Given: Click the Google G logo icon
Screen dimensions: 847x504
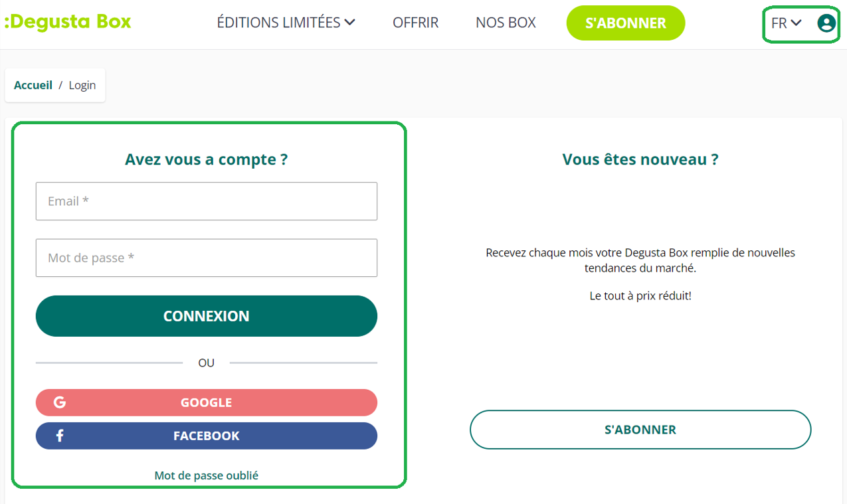Looking at the screenshot, I should coord(60,402).
